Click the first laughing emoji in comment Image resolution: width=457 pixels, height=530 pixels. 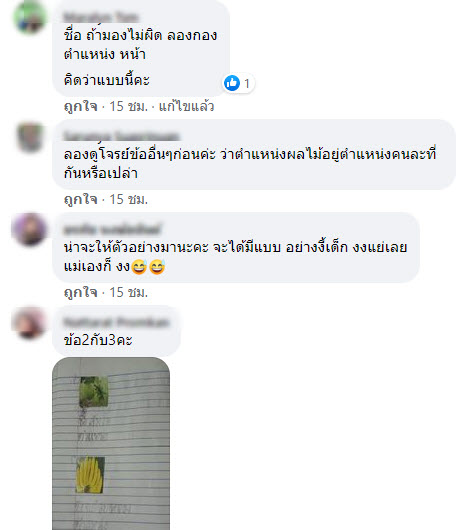(x=139, y=267)
